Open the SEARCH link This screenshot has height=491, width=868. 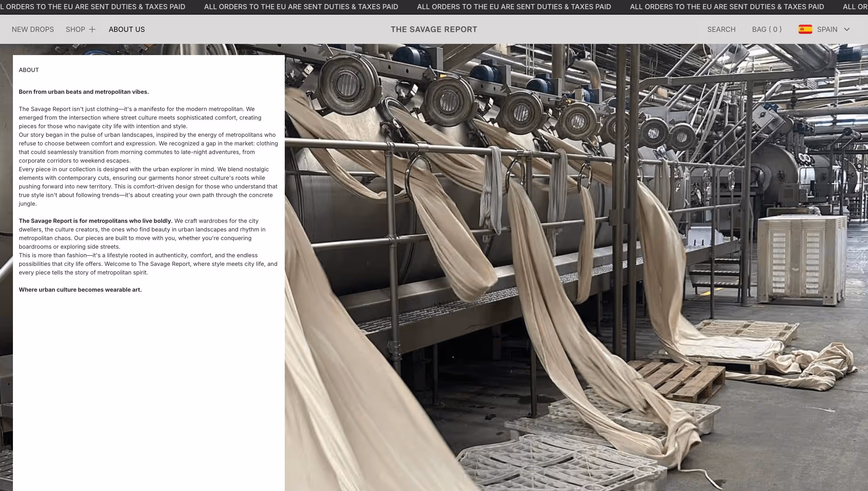tap(721, 29)
